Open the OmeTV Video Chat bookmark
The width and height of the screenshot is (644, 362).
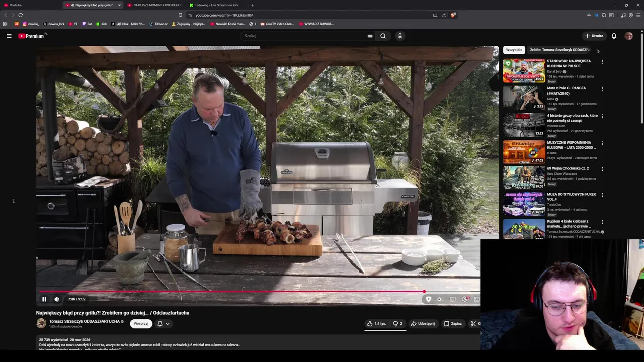tap(277, 24)
